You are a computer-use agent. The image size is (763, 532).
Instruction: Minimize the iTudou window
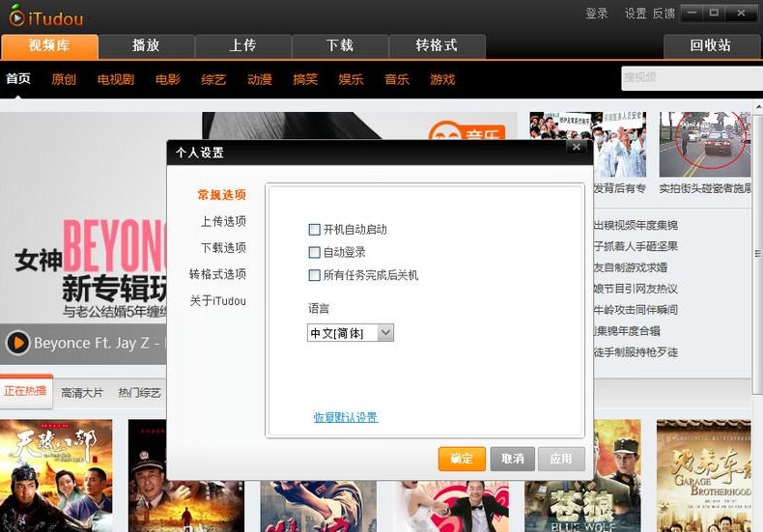point(690,14)
